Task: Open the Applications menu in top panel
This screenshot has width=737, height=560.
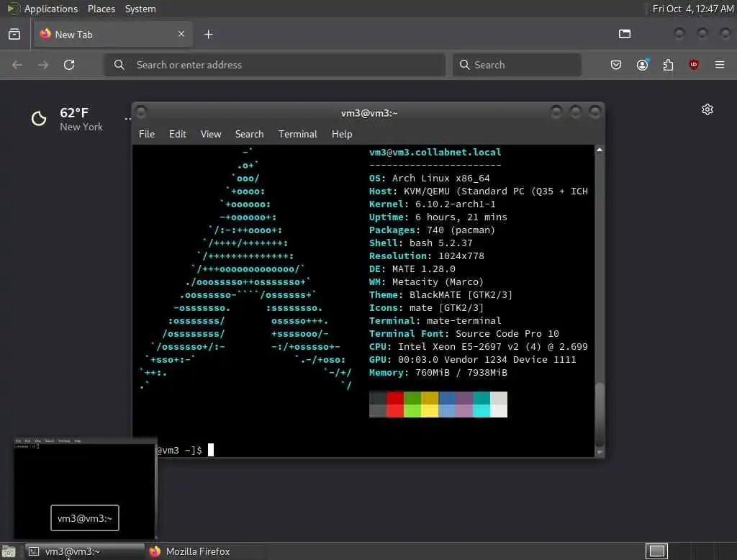Action: coord(51,9)
